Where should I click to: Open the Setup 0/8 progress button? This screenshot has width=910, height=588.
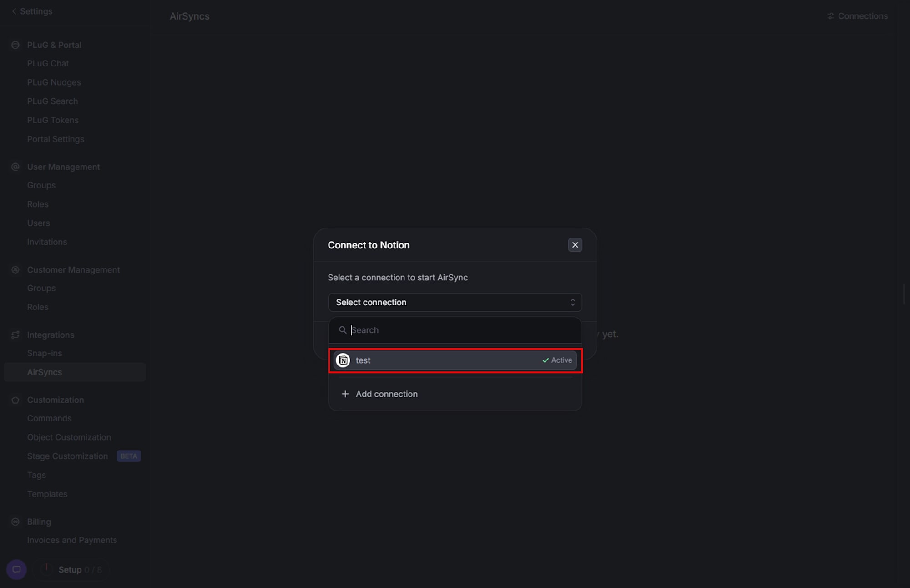(x=71, y=569)
